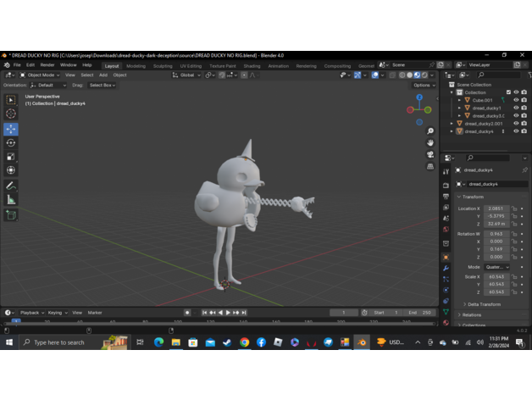The height and width of the screenshot is (400, 532).
Task: Hide Cube.001 using its eye icon
Action: 516,100
